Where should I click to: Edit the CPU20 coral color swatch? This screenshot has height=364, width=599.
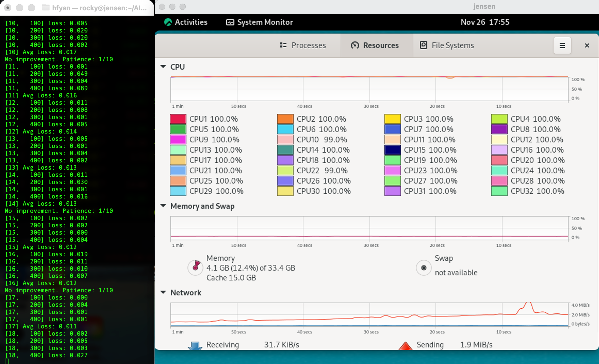click(x=499, y=160)
